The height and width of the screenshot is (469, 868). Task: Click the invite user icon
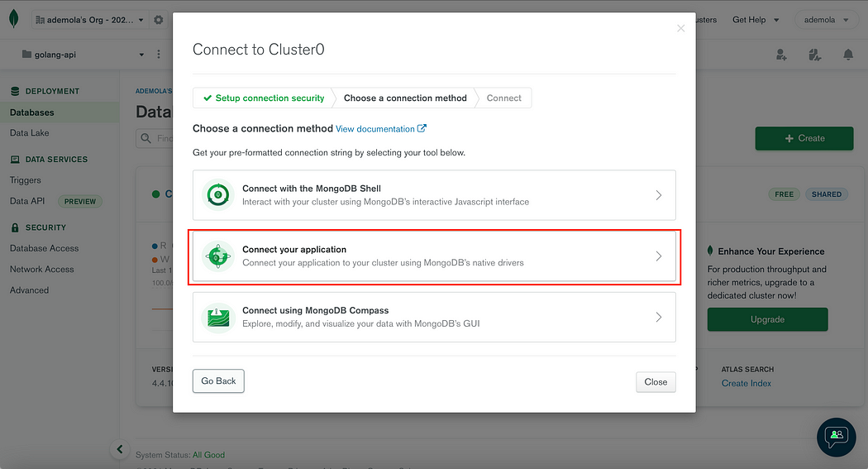point(781,55)
